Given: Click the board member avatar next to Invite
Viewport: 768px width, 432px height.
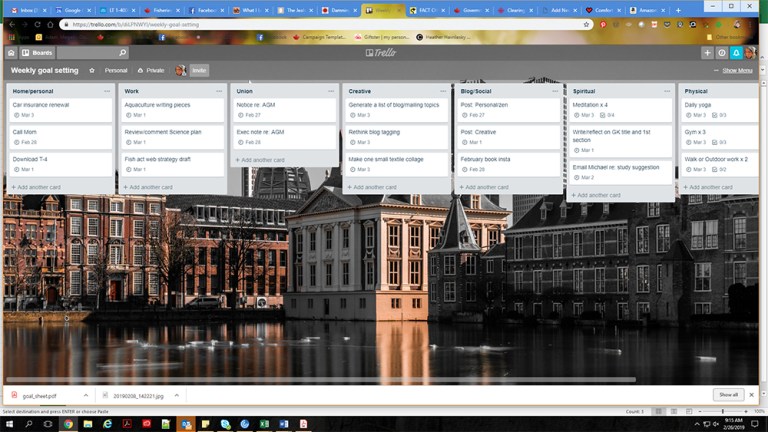Looking at the screenshot, I should coord(181,71).
